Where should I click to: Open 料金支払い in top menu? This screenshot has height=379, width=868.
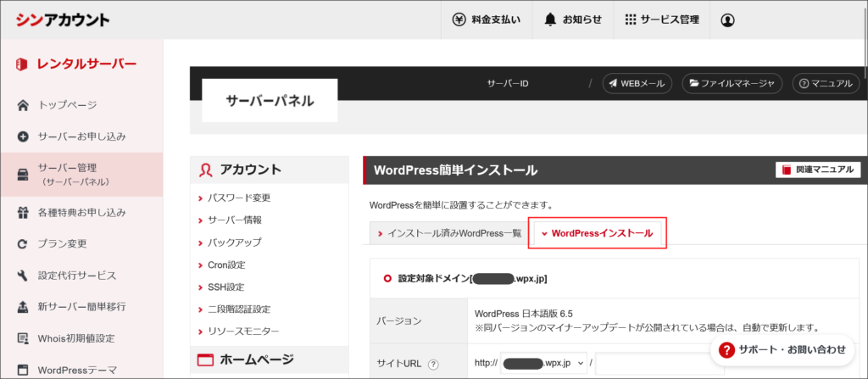(x=486, y=20)
